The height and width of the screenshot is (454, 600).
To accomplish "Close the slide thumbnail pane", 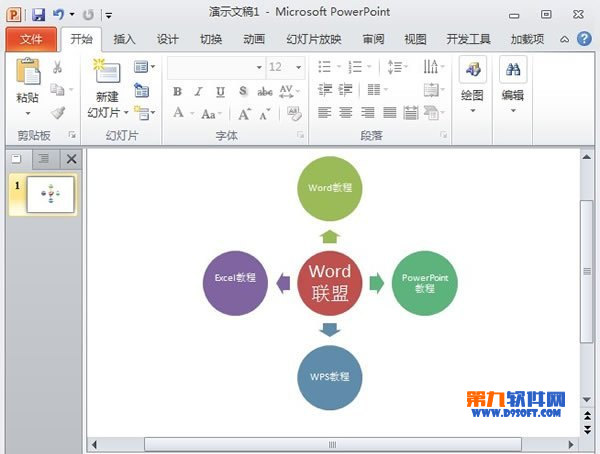I will coord(71,159).
